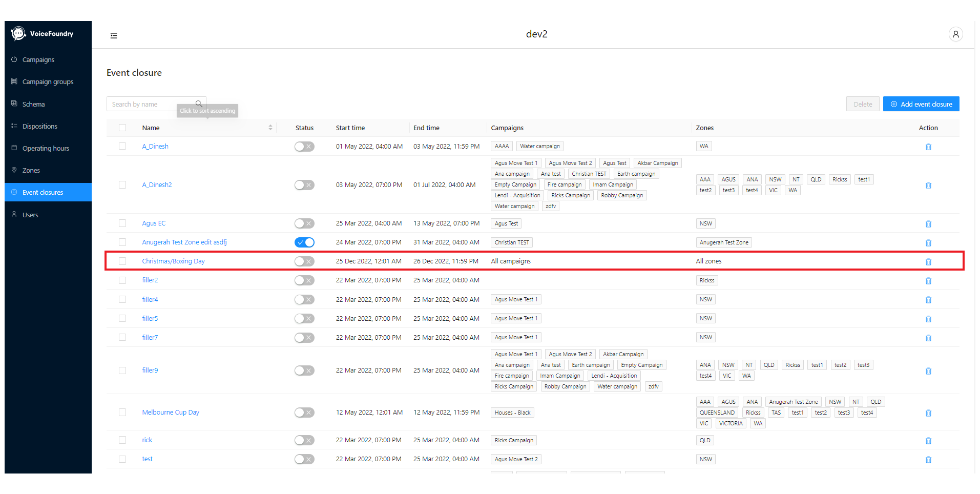The width and height of the screenshot is (980, 494).
Task: Open Campaign groups in sidebar
Action: (x=48, y=81)
